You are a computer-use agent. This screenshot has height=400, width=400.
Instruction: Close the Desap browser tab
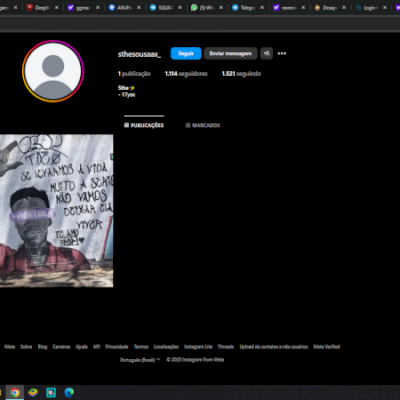(x=344, y=7)
